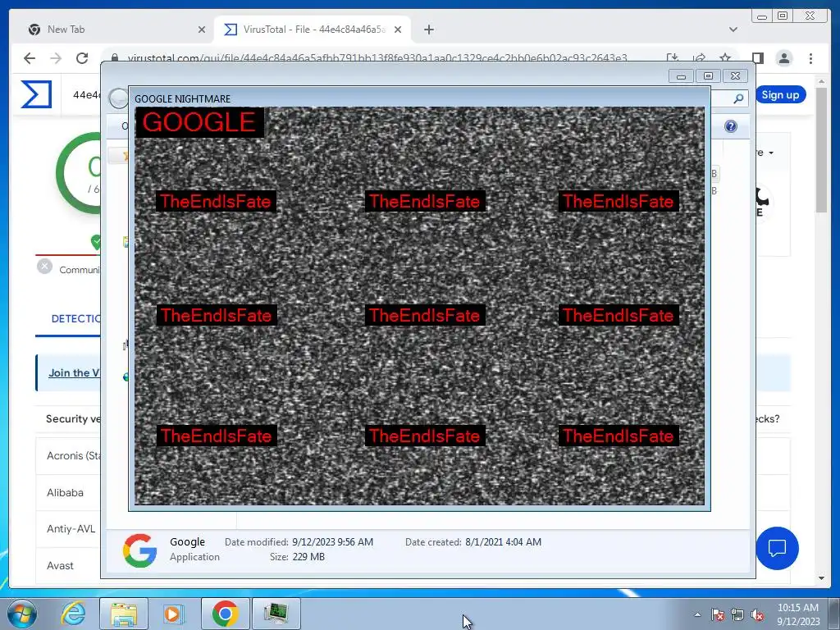This screenshot has height=630, width=840.
Task: Open Chrome three-dot menu
Action: pos(810,58)
